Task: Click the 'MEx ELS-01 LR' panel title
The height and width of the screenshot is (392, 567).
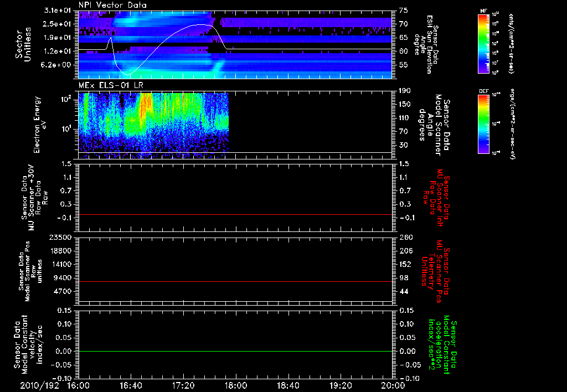Action: [111, 85]
